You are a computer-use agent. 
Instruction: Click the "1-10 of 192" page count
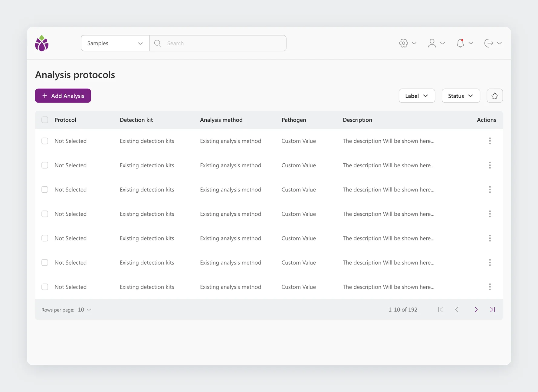click(403, 310)
